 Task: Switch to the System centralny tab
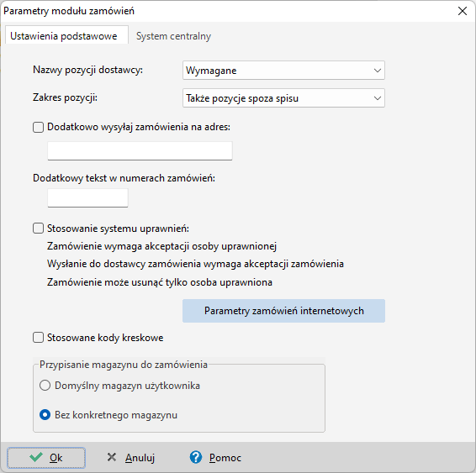click(173, 36)
